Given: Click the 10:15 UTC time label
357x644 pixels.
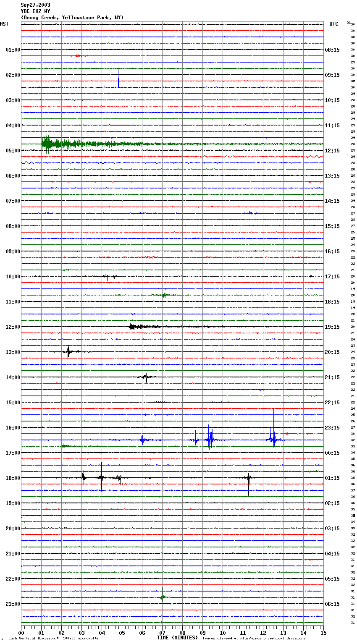Looking at the screenshot, I should tap(332, 100).
